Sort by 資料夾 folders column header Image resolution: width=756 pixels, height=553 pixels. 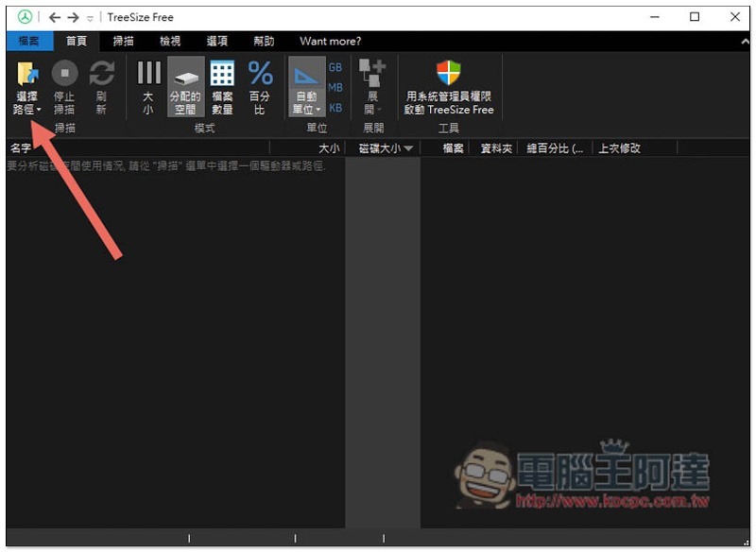(x=493, y=148)
